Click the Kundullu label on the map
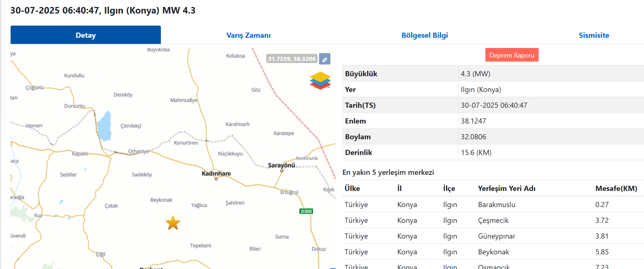The image size is (644, 269). click(74, 75)
